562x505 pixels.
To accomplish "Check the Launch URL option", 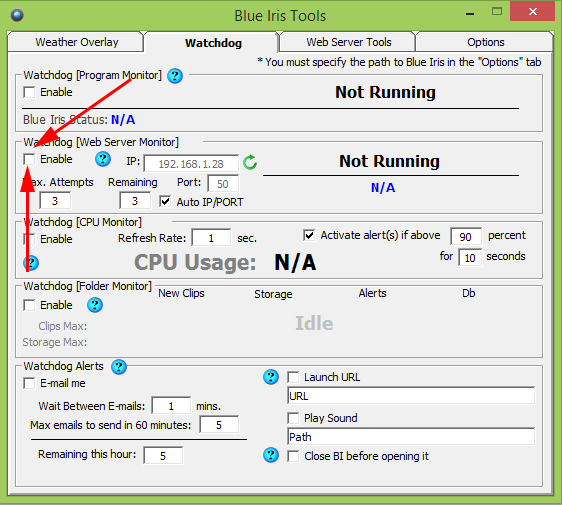I will point(293,377).
